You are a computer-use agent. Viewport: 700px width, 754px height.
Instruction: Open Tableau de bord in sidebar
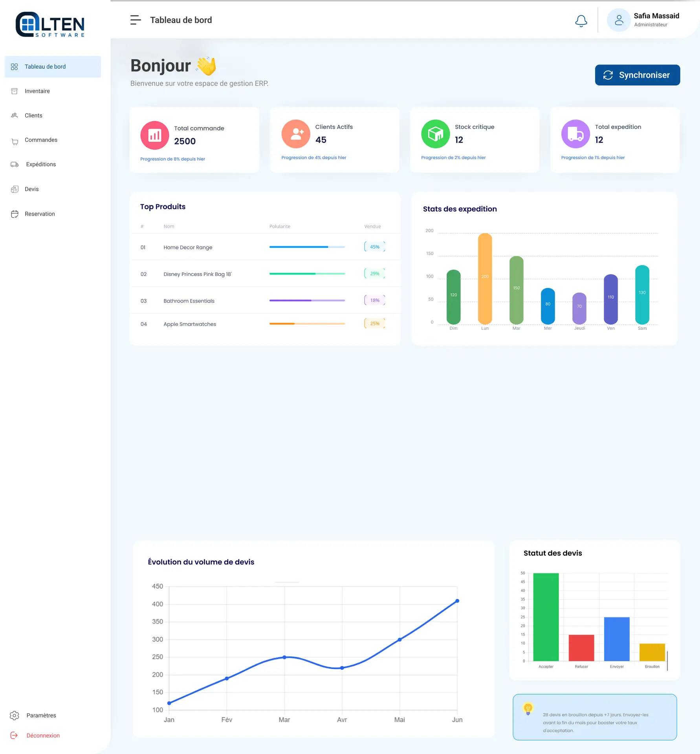(53, 67)
